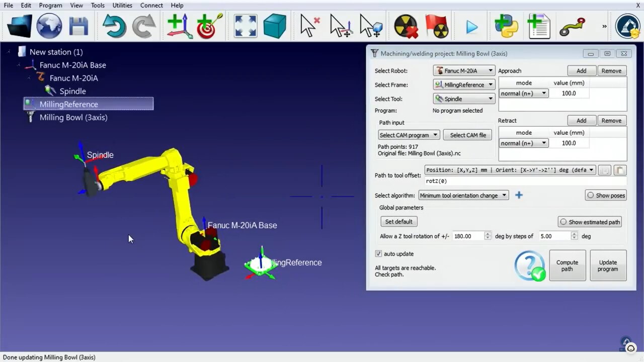Open the Select algorithm dropdown
The height and width of the screenshot is (362, 644).
click(x=463, y=196)
